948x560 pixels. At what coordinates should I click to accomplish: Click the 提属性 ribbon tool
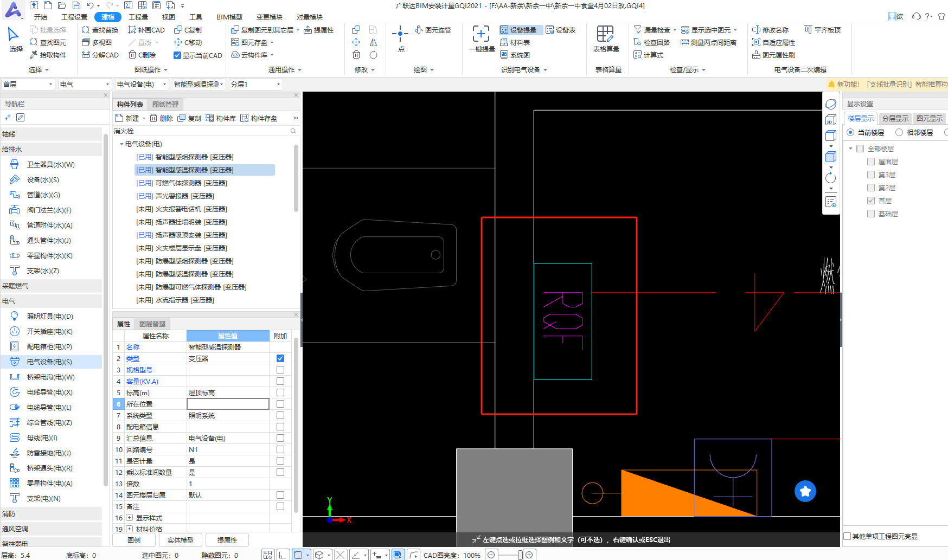click(319, 30)
